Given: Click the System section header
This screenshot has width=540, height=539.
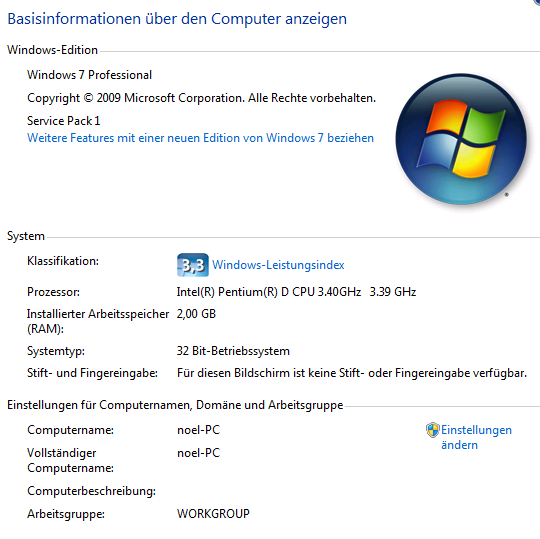Looking at the screenshot, I should (26, 236).
